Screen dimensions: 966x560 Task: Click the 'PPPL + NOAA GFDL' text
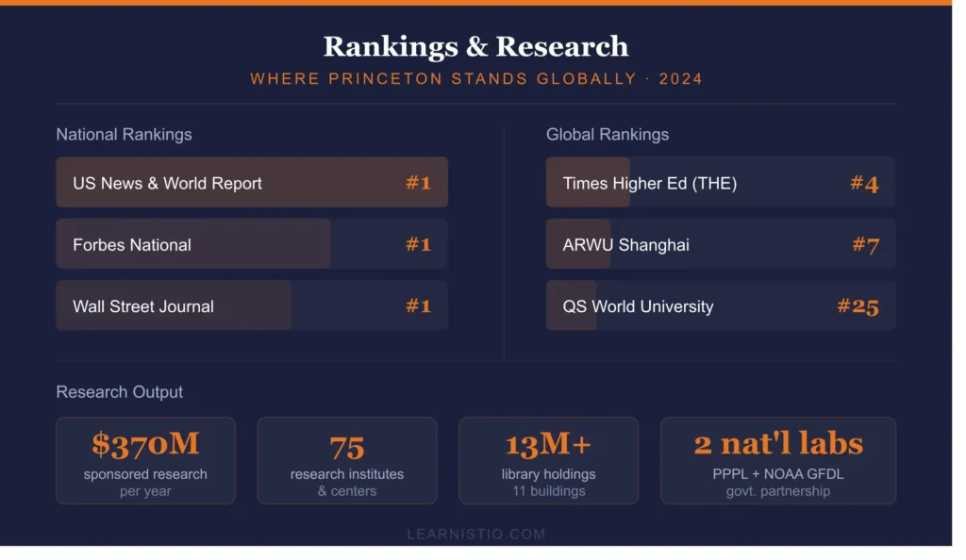pyautogui.click(x=778, y=474)
